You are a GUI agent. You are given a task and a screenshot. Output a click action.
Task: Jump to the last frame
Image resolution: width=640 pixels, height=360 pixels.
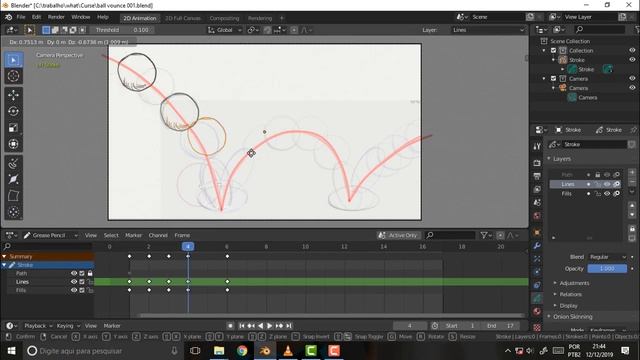pyautogui.click(x=289, y=326)
